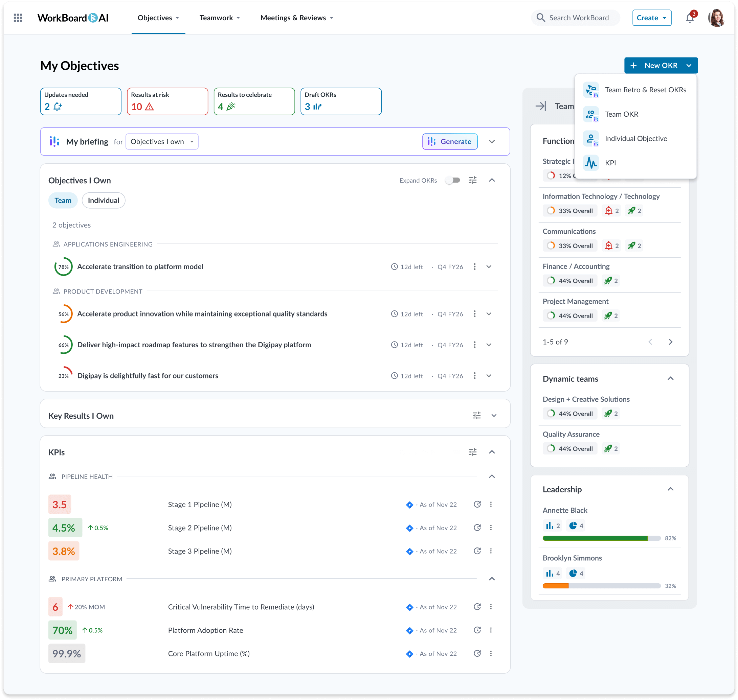The image size is (738, 700).
Task: Open the filter icon in Objectives I Own header
Action: (473, 180)
